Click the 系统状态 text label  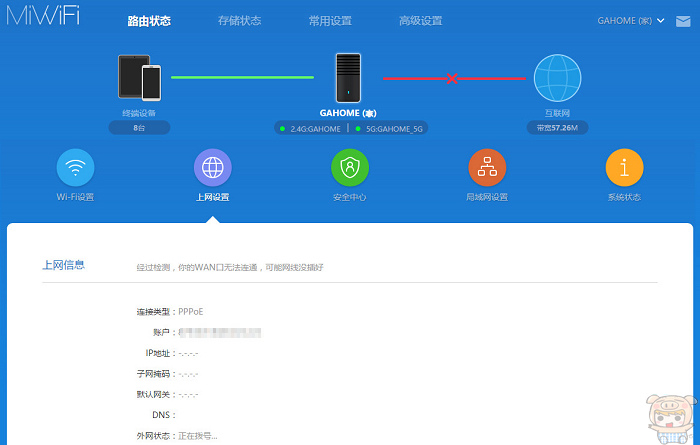point(625,197)
